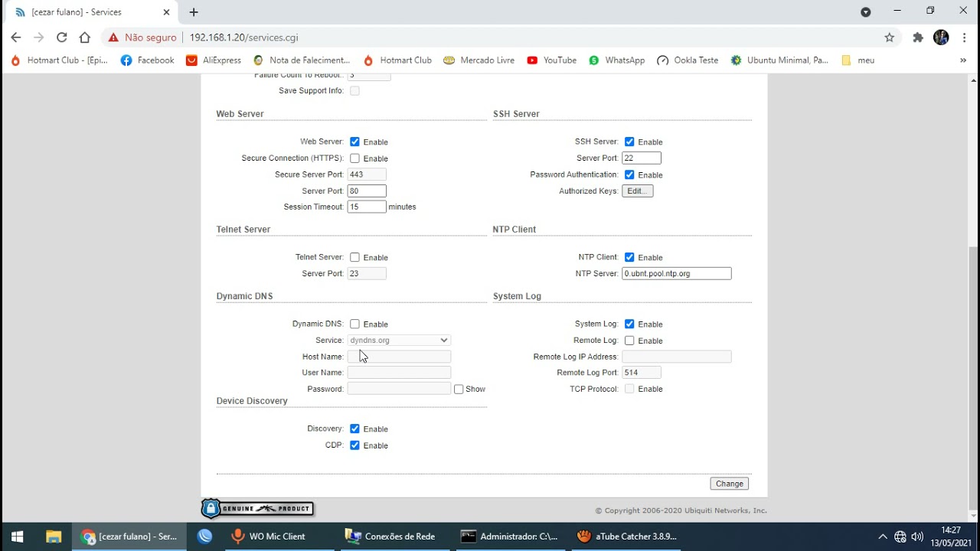The height and width of the screenshot is (551, 980).
Task: Bookmark this page with the star icon
Action: [x=889, y=37]
